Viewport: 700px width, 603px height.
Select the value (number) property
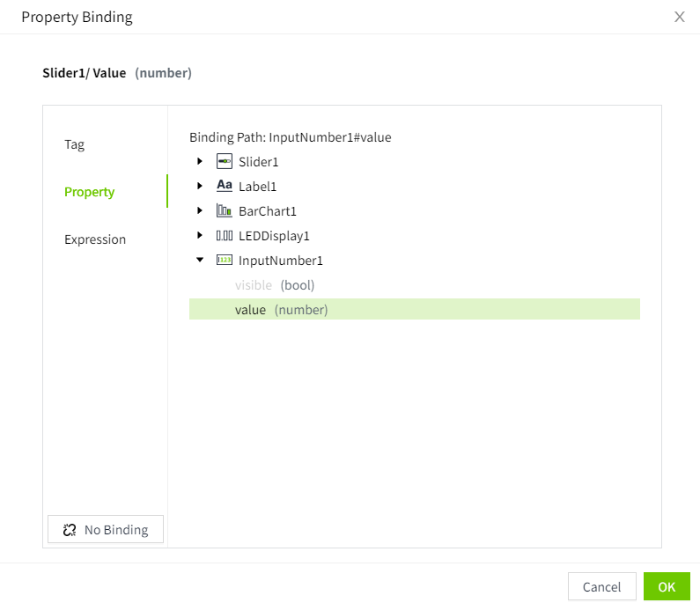point(281,310)
